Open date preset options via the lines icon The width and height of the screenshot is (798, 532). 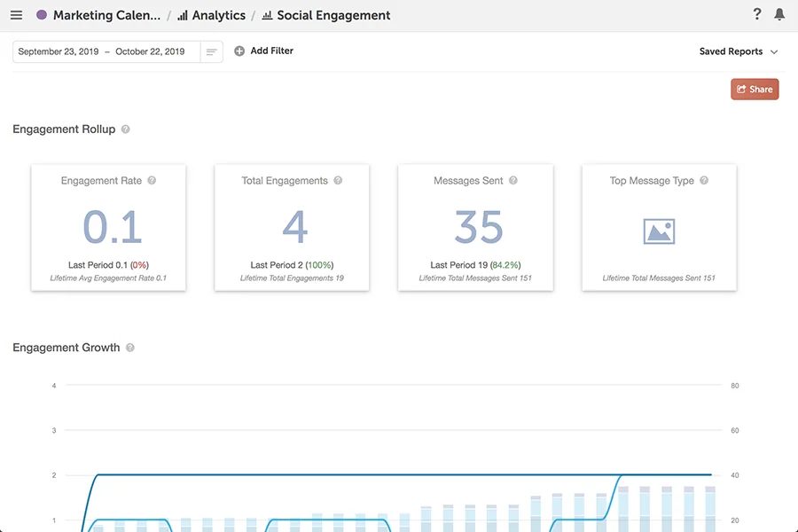coord(211,51)
